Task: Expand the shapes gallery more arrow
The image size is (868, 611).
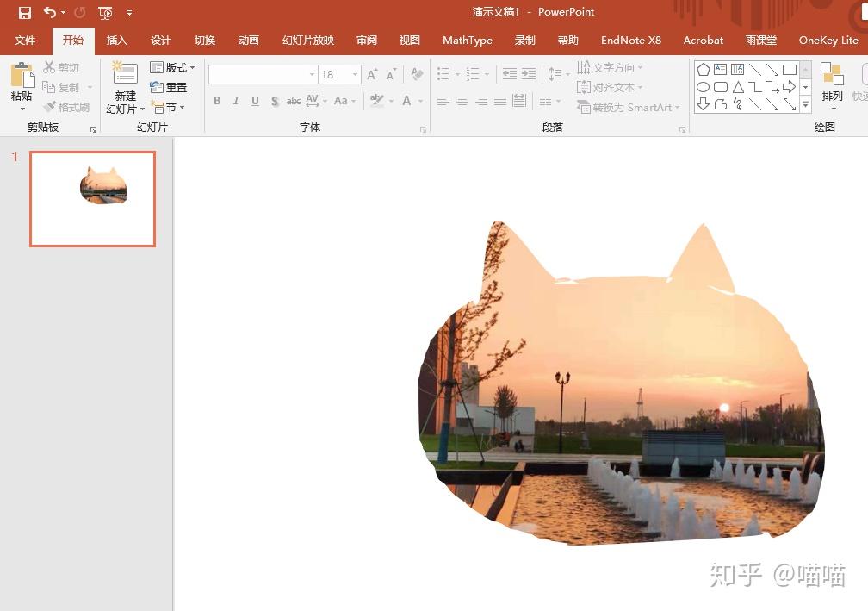Action: coord(806,104)
